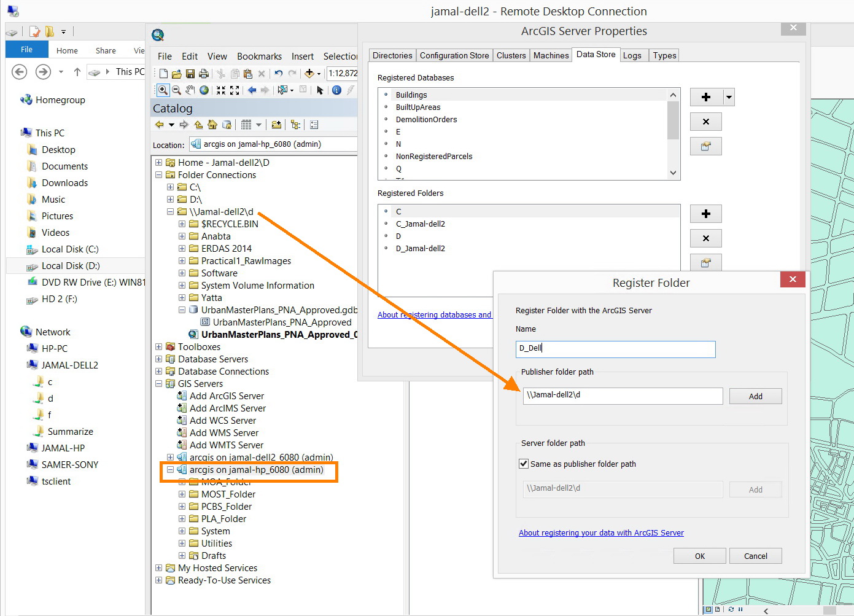Open About registering databases link
The image size is (854, 616).
[x=434, y=314]
